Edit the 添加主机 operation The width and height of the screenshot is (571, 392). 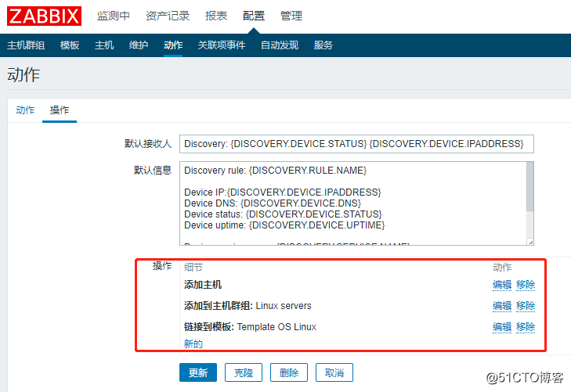click(502, 285)
